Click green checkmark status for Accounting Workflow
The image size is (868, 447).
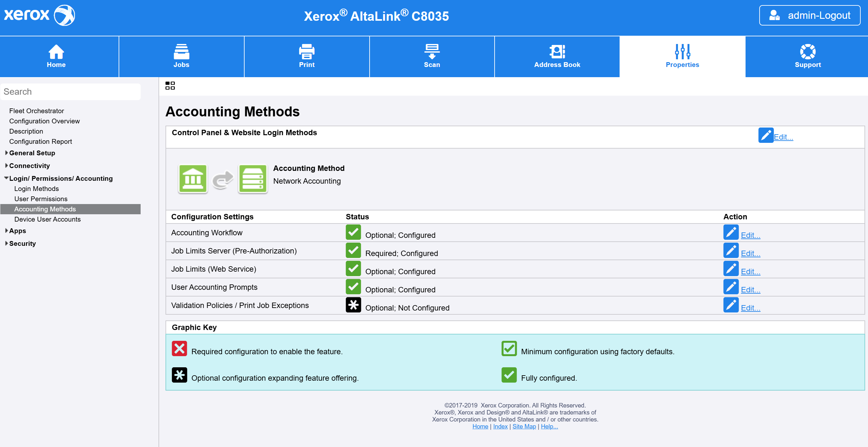coord(353,232)
